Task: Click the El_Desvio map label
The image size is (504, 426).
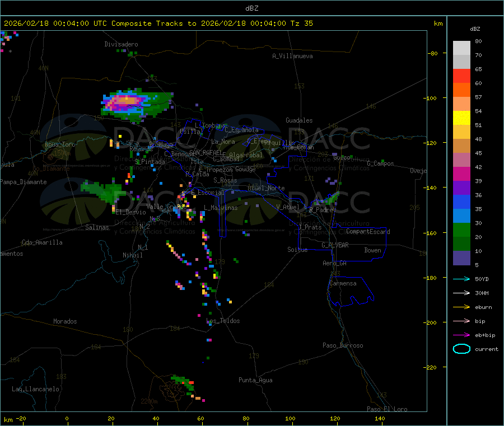Action: (x=131, y=212)
